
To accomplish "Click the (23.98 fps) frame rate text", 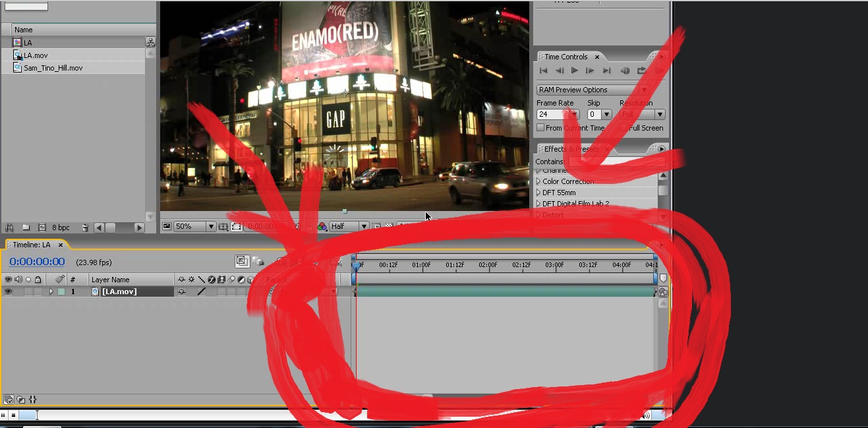I will click(x=94, y=262).
